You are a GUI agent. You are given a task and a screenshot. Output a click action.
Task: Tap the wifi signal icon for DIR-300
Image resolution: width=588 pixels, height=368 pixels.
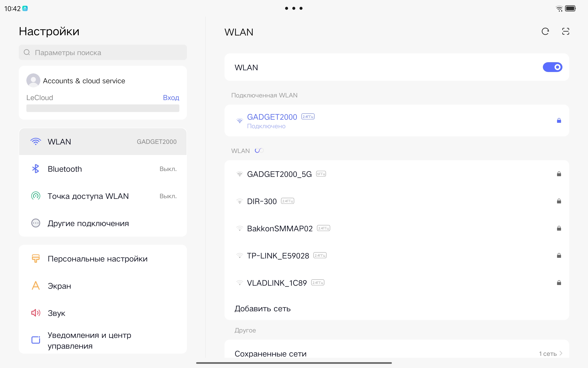click(239, 201)
